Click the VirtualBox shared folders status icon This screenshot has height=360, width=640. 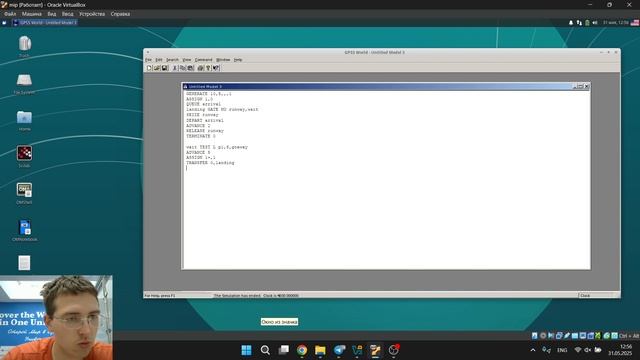tap(575, 336)
